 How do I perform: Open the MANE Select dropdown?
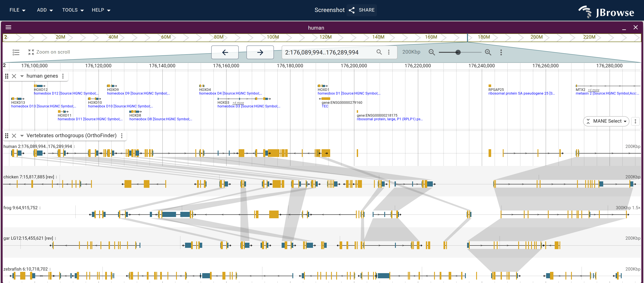[606, 121]
